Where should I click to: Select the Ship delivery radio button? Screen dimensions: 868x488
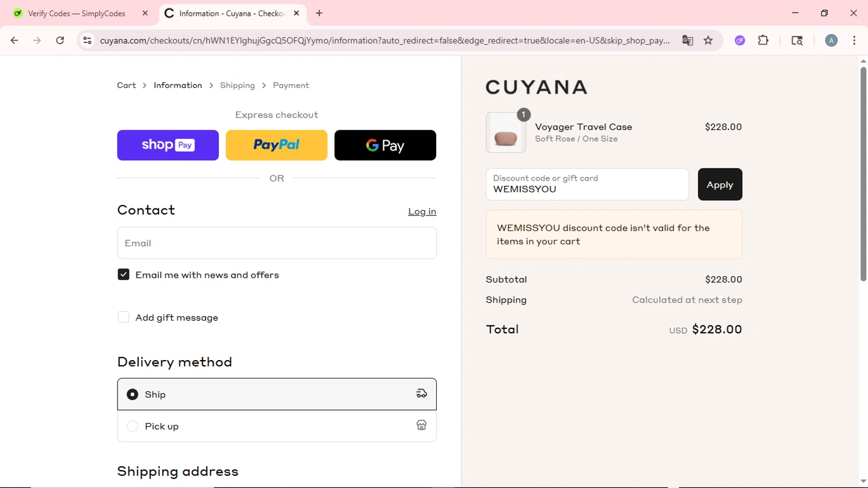pos(133,394)
